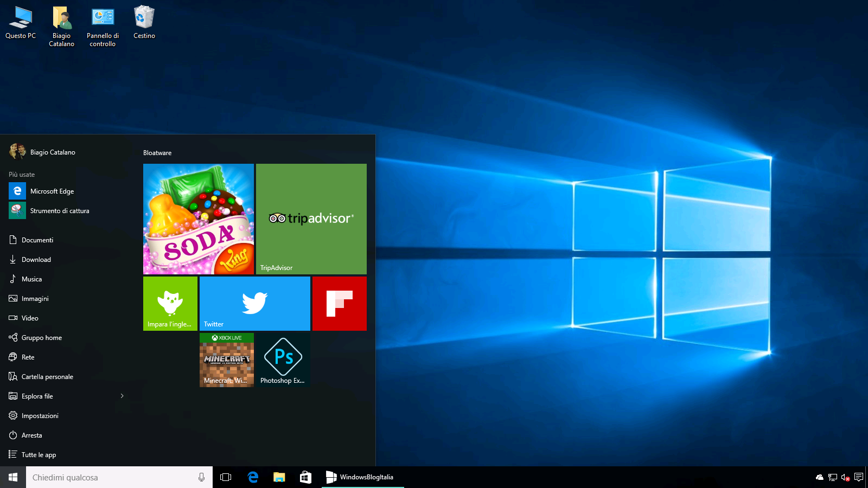Click the muted volume tray icon
Screen dimensions: 868x488
coord(845,477)
